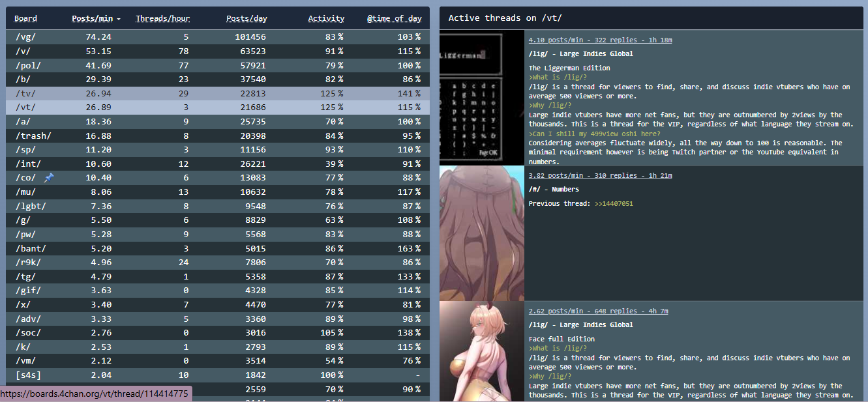This screenshot has height=402, width=868.
Task: Select the /vm/ board row
Action: pos(218,362)
